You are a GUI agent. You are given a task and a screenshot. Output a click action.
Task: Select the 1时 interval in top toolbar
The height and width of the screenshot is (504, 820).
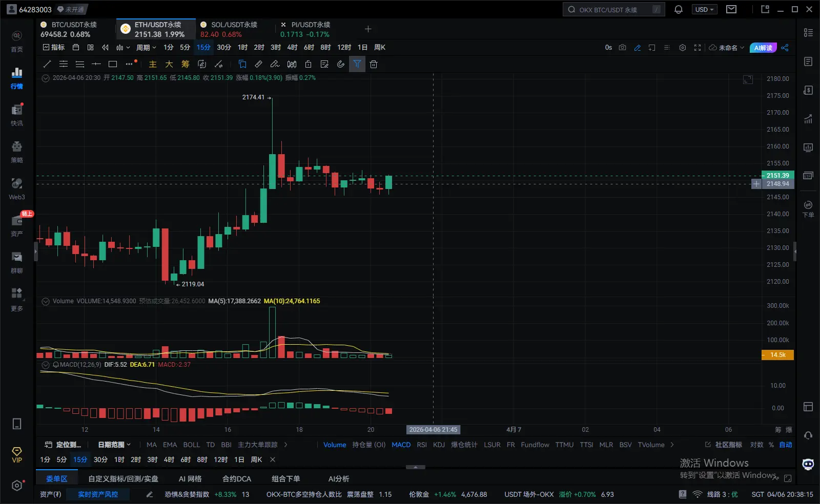242,48
